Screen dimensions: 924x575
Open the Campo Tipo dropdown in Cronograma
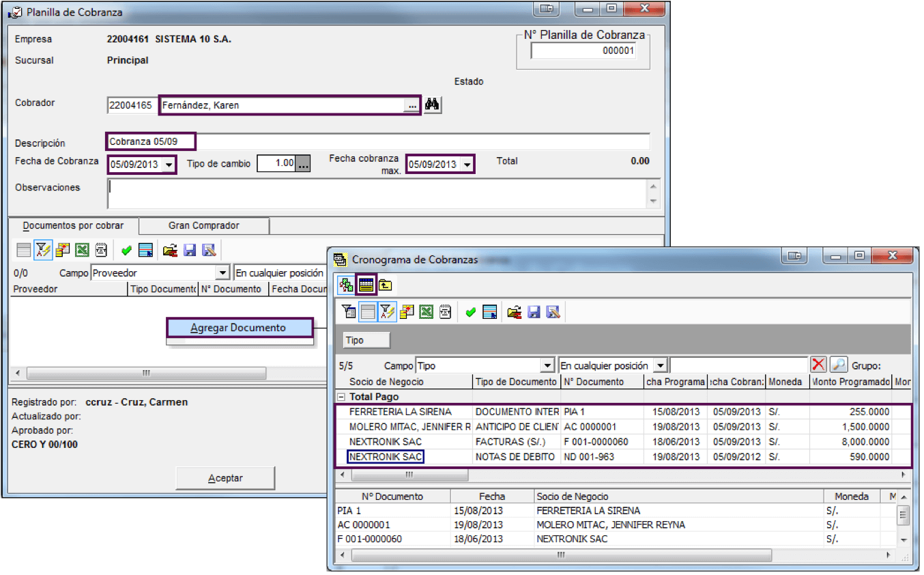[547, 366]
